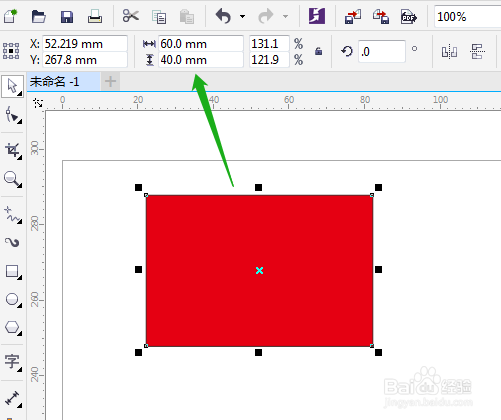
Task: Select the Artistic Media tool
Action: [x=13, y=242]
